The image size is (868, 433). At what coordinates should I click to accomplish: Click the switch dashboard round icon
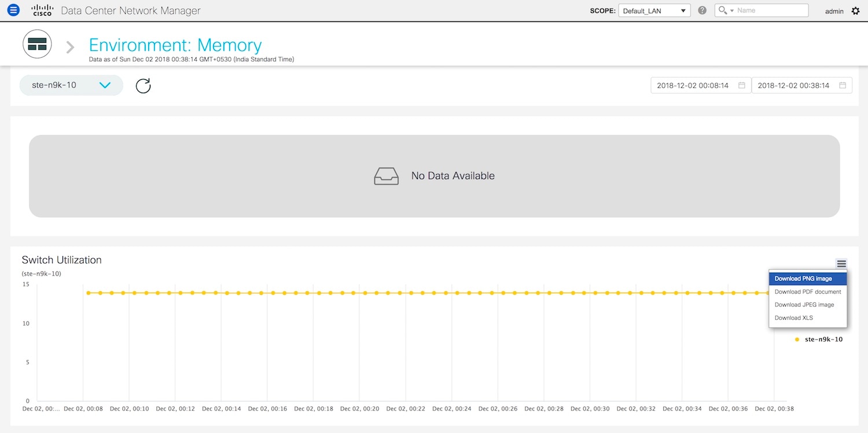(37, 44)
